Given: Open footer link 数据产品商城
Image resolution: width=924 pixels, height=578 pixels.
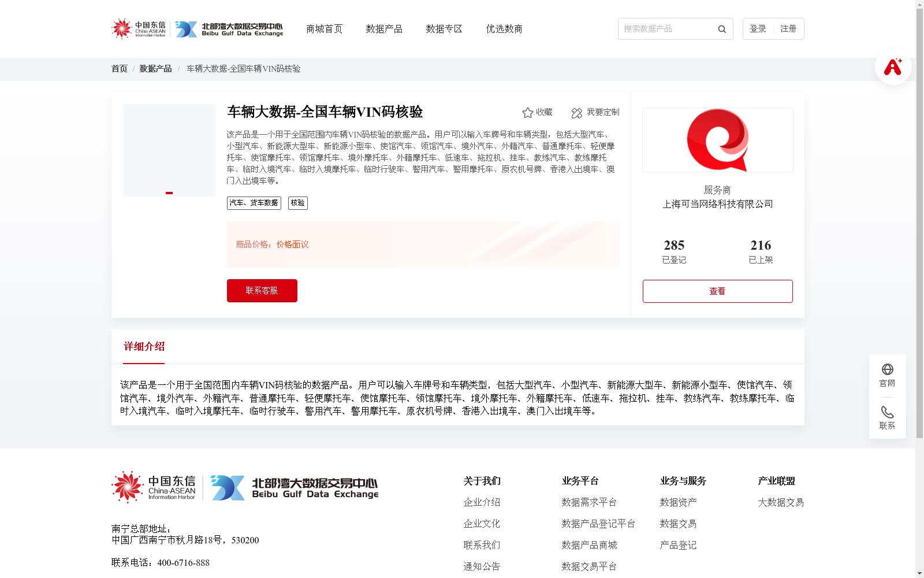Looking at the screenshot, I should pos(589,545).
